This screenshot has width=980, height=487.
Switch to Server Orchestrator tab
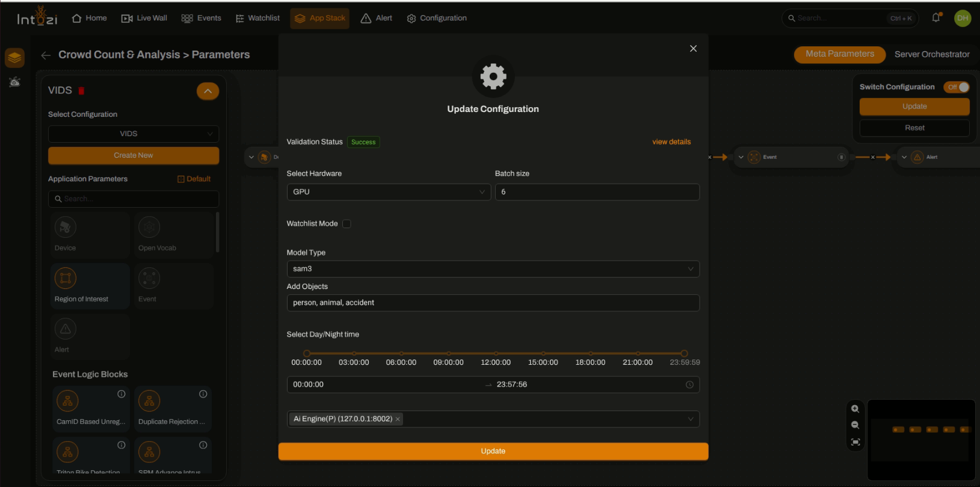pos(932,54)
